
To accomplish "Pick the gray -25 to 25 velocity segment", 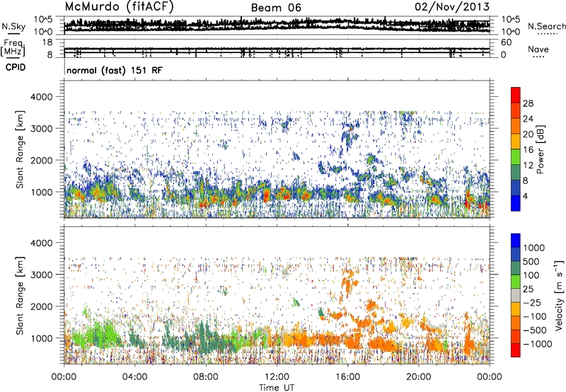I will pos(516,295).
